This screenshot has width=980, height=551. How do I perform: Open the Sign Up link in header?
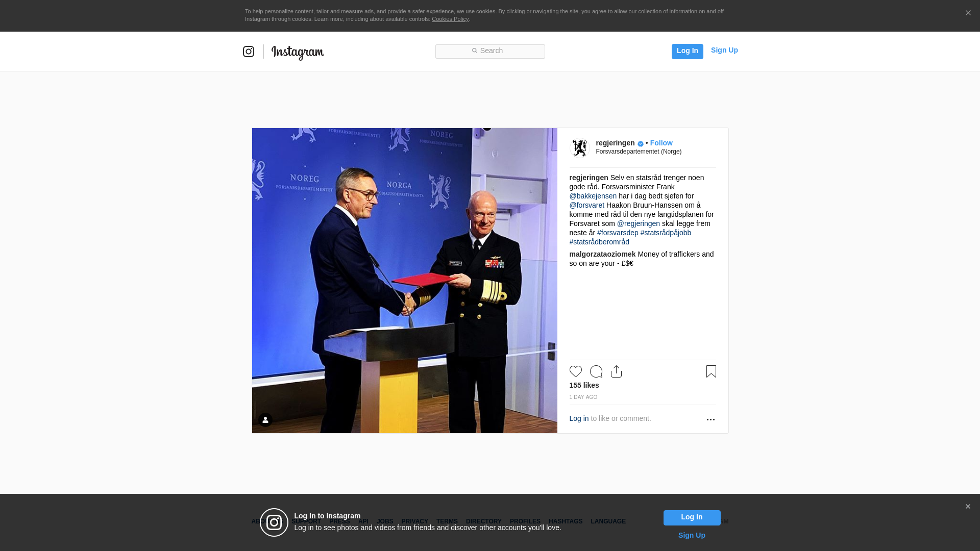tap(724, 50)
